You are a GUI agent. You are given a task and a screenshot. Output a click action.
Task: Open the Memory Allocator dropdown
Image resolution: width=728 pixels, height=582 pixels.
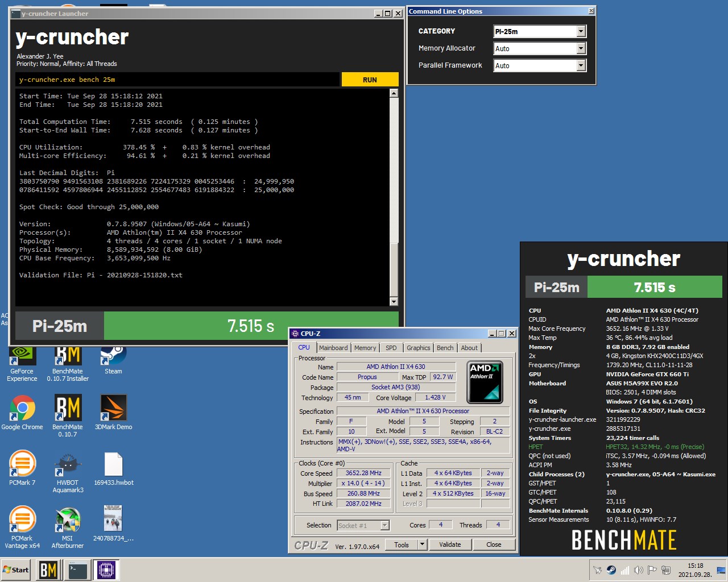pyautogui.click(x=581, y=48)
